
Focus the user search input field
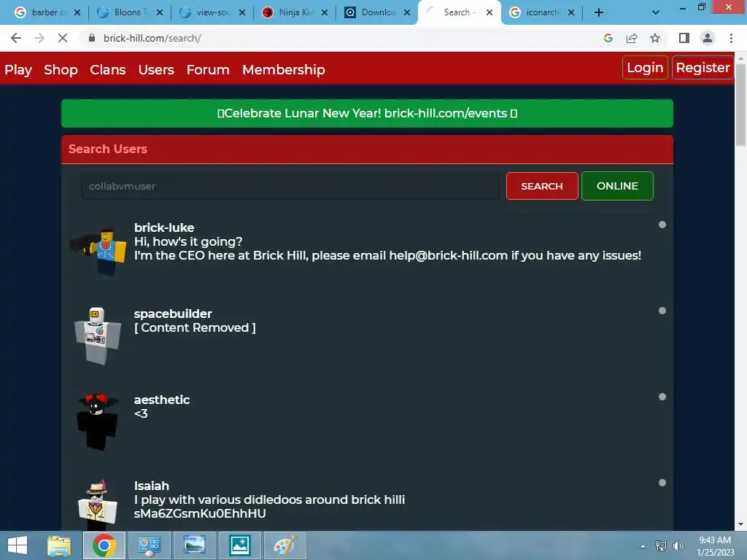[x=290, y=186]
